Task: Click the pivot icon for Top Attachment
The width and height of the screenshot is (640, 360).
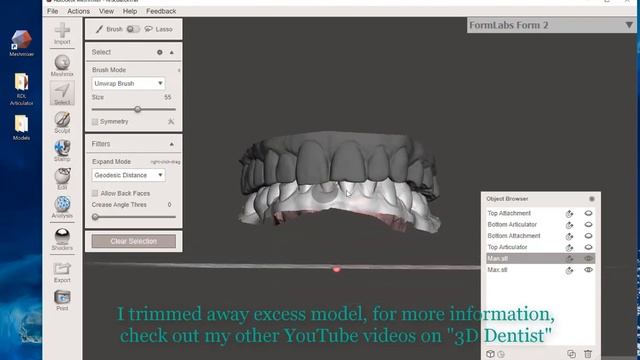Action: click(569, 213)
